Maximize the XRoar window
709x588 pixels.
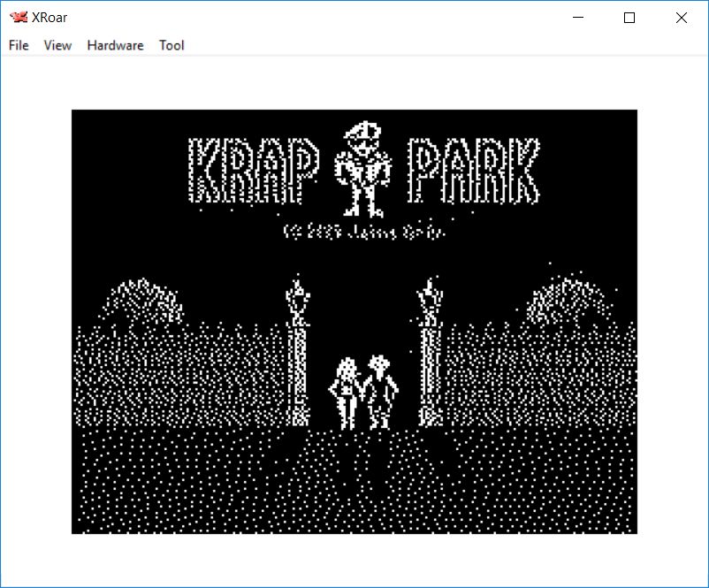click(x=629, y=18)
